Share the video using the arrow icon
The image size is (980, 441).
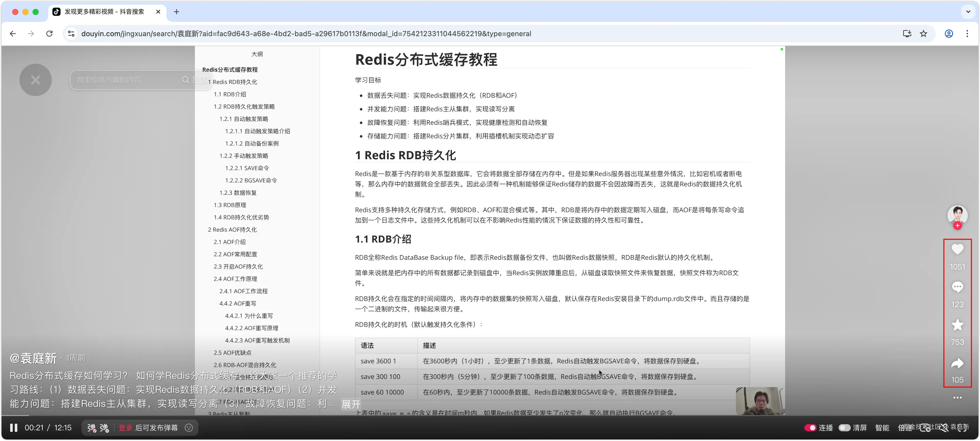tap(957, 363)
